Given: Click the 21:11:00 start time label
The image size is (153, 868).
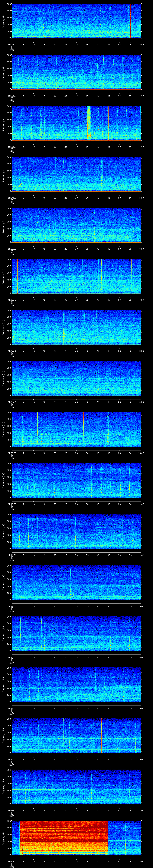Looking at the screenshot, I should 12,555.
